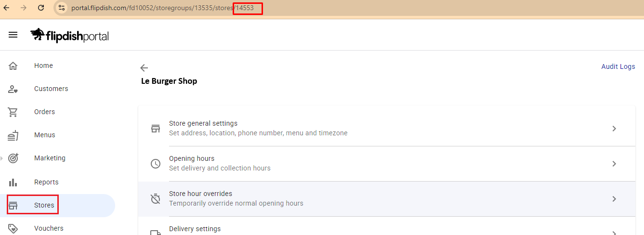Screen dimensions: 644x235
Task: Click the Vouchers tag icon
Action: click(x=13, y=228)
